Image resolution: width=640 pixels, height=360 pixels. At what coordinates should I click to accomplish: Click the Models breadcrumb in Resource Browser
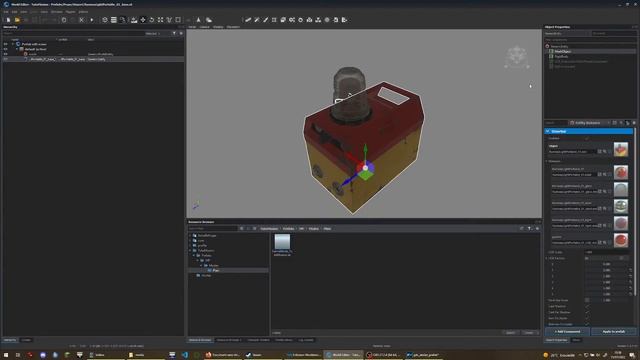coord(313,229)
